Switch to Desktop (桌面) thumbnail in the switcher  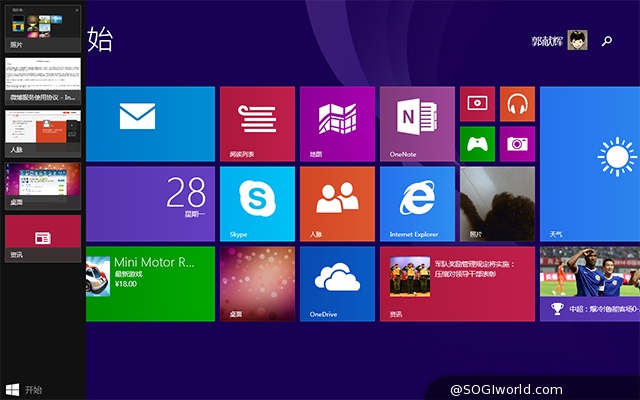click(43, 186)
